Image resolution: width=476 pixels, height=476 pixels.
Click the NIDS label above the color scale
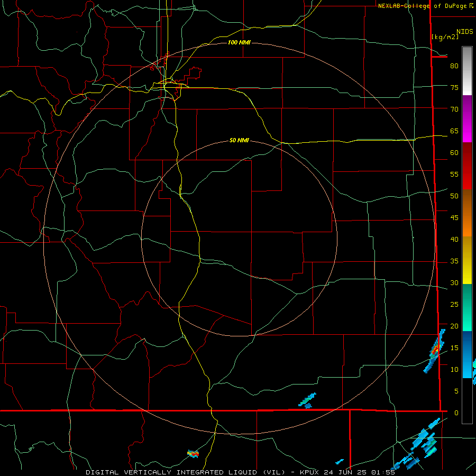point(464,31)
